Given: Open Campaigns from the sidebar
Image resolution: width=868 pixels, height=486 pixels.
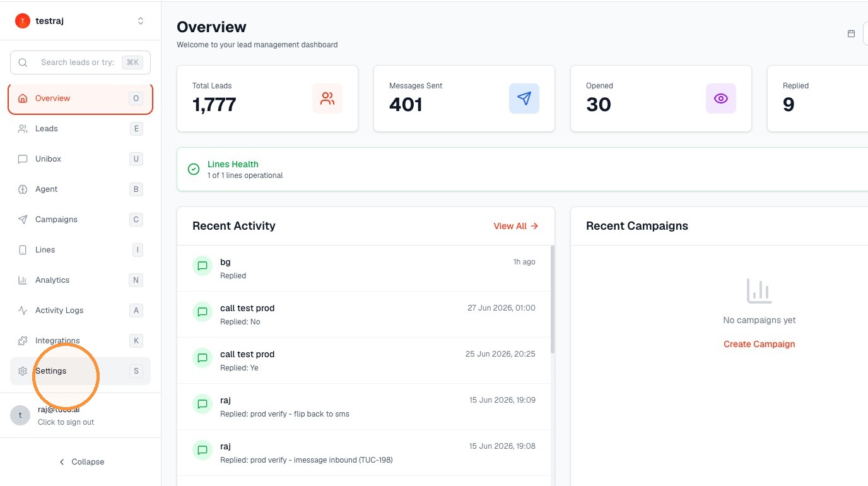Looking at the screenshot, I should tap(80, 220).
